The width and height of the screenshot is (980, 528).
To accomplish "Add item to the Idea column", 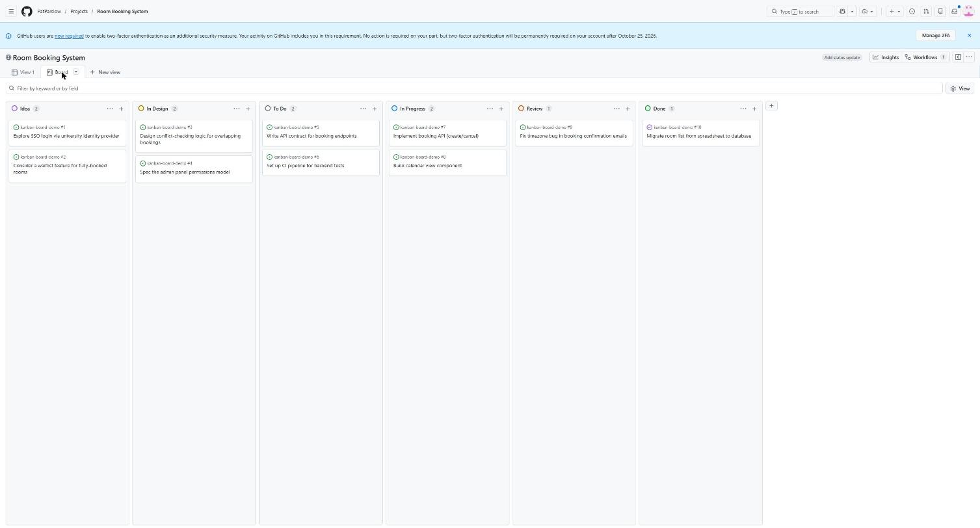I will click(x=121, y=109).
